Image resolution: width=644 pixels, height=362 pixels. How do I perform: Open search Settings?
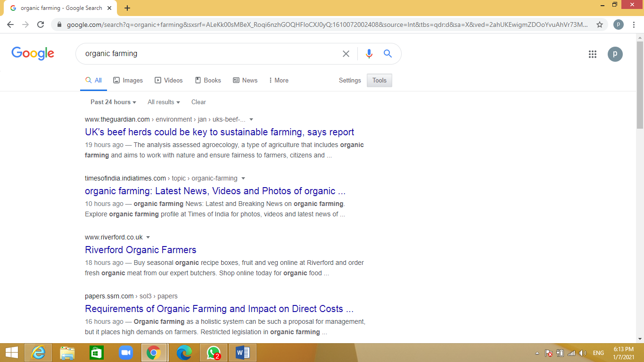tap(350, 80)
